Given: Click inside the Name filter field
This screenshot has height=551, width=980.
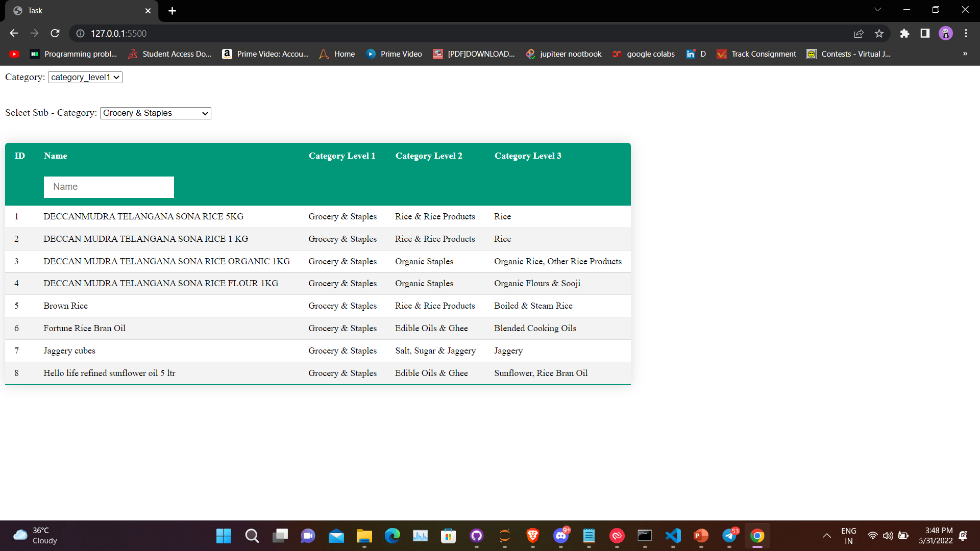Looking at the screenshot, I should coord(108,187).
